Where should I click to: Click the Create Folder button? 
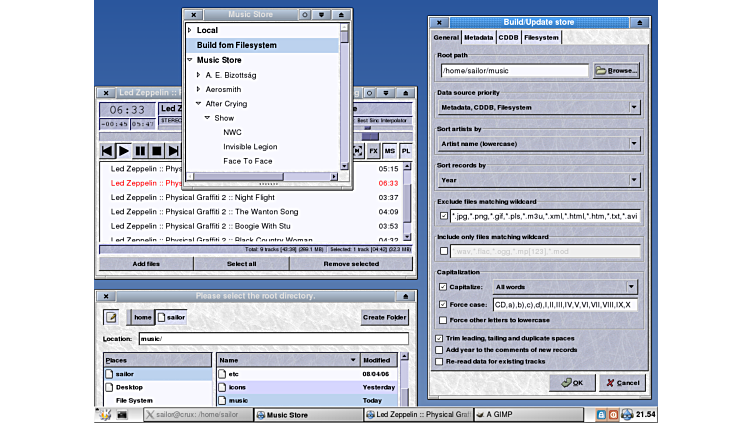[385, 317]
